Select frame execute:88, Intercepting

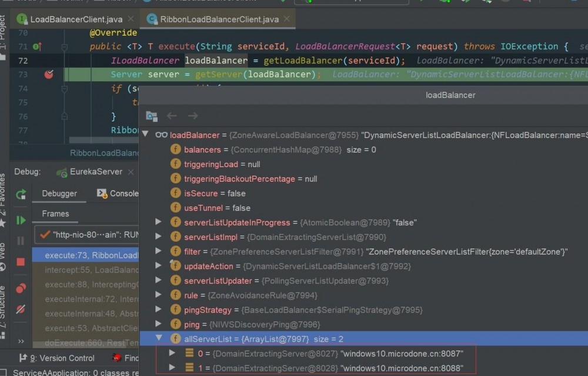[x=85, y=284]
